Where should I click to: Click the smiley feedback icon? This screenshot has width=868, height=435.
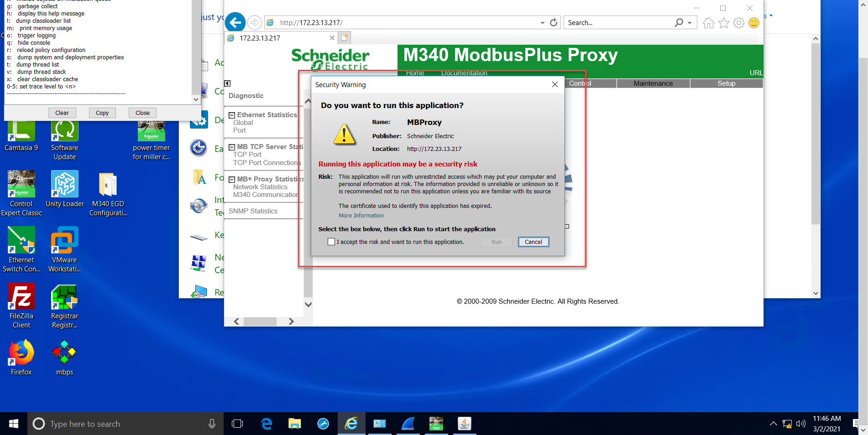[x=754, y=23]
